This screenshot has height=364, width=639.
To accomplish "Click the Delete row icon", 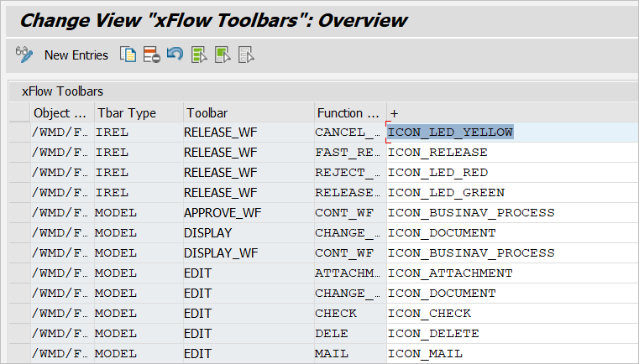I will tap(151, 55).
